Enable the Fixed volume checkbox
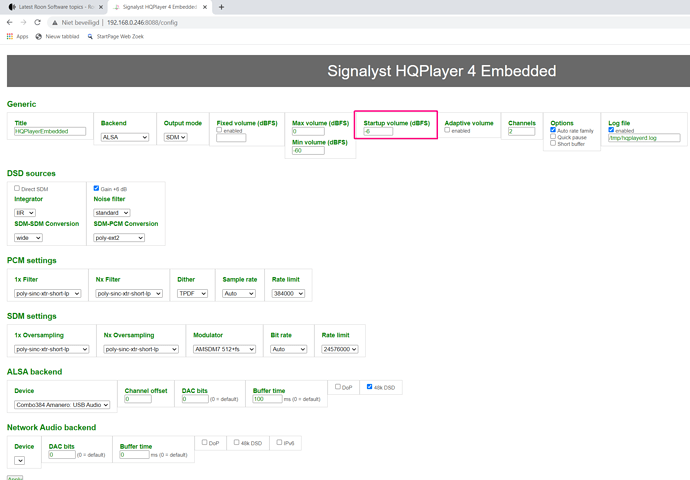The width and height of the screenshot is (690, 480). point(219,130)
